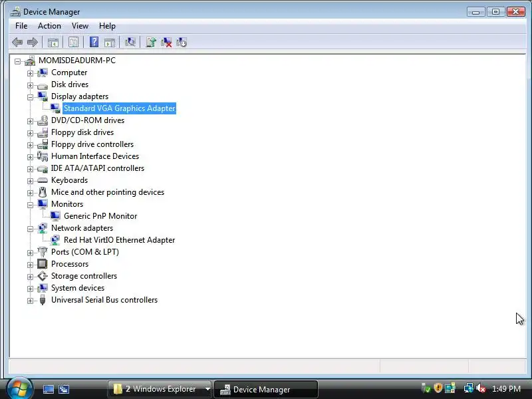Expand the Ports (COM & LPT) category

coord(30,253)
